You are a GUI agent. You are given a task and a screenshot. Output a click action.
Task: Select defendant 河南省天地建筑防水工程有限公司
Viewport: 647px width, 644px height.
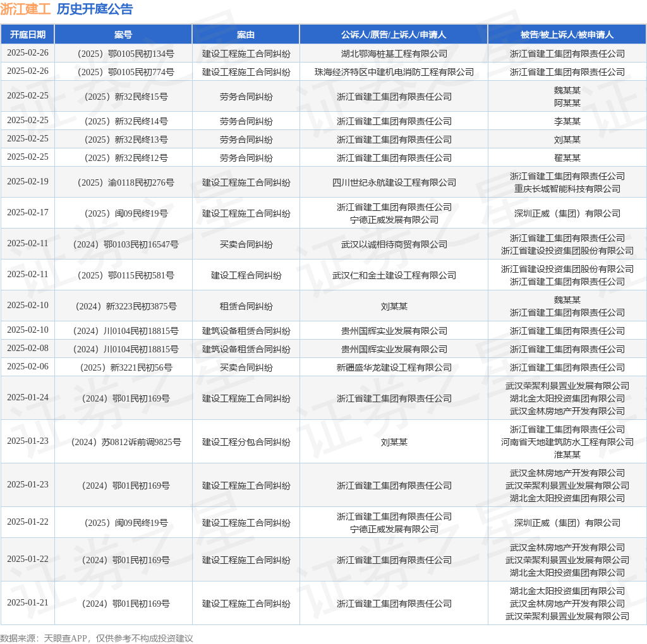tap(567, 442)
